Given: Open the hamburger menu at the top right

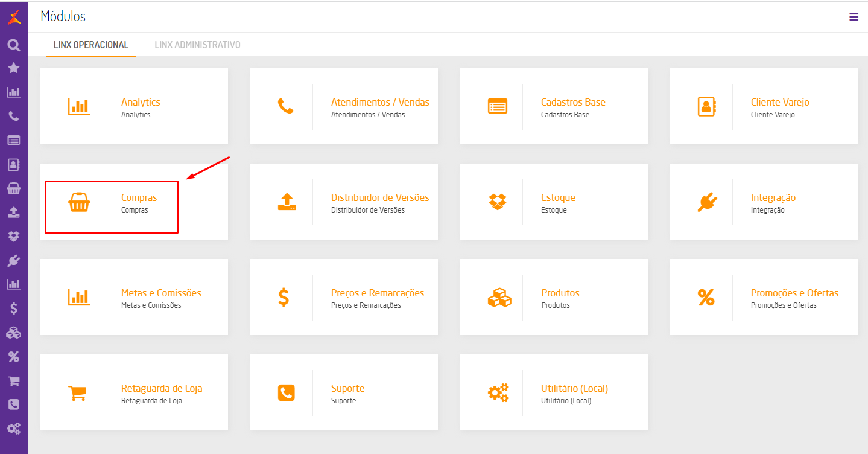Looking at the screenshot, I should (854, 17).
